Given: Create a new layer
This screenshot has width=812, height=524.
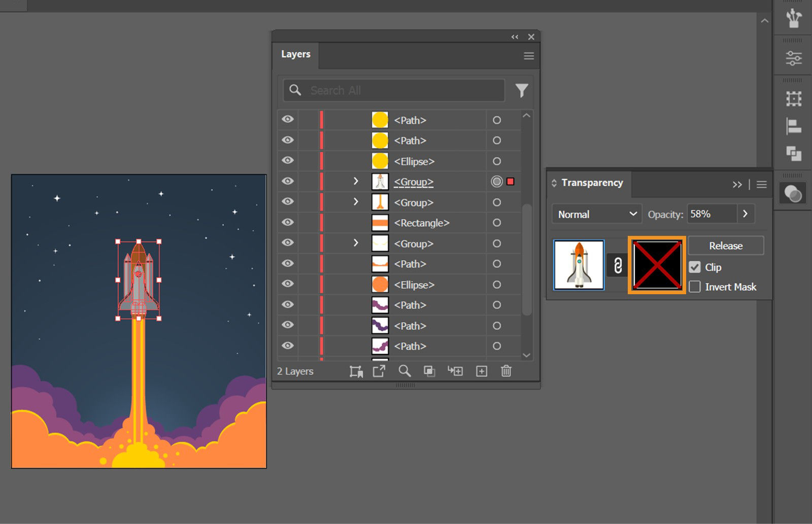Looking at the screenshot, I should [481, 371].
